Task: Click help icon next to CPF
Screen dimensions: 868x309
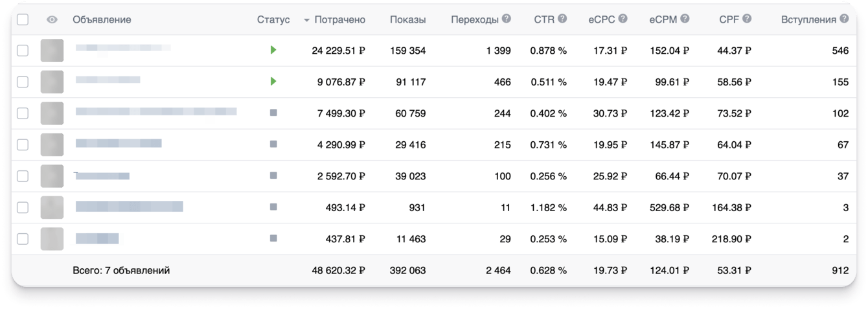Action: [747, 19]
